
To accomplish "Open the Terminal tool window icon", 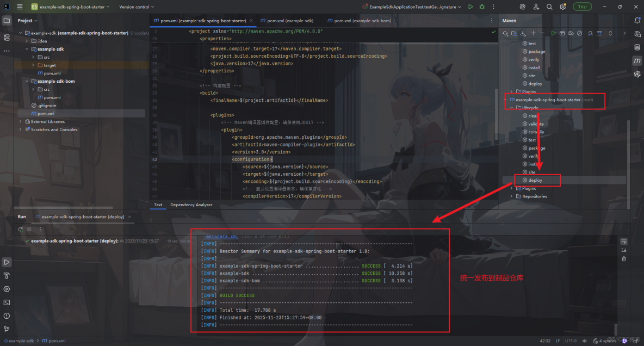I will pos(7,302).
